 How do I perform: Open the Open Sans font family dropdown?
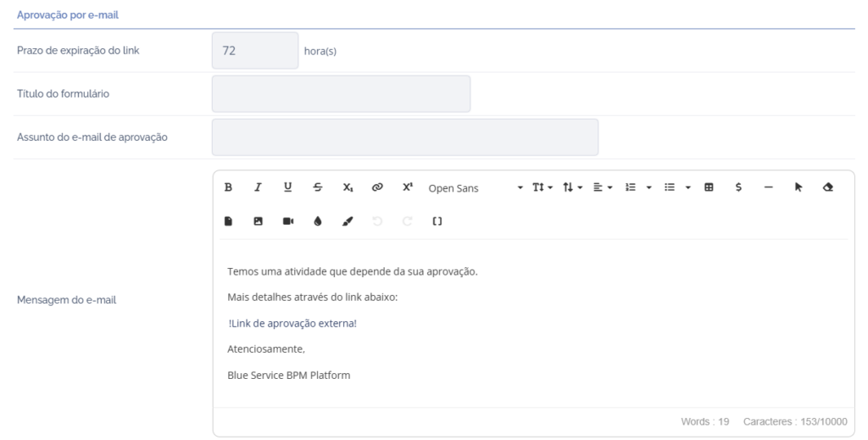coord(475,188)
